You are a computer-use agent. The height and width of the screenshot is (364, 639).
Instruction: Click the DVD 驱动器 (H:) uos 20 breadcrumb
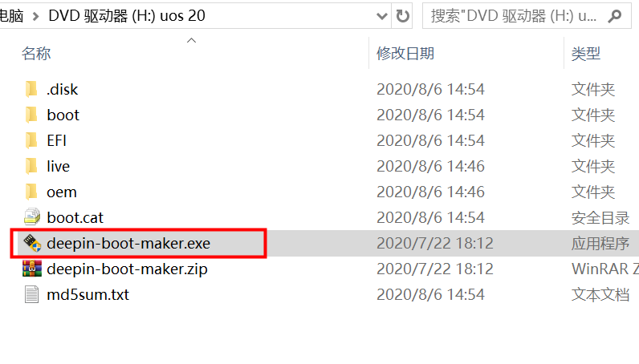pos(127,16)
